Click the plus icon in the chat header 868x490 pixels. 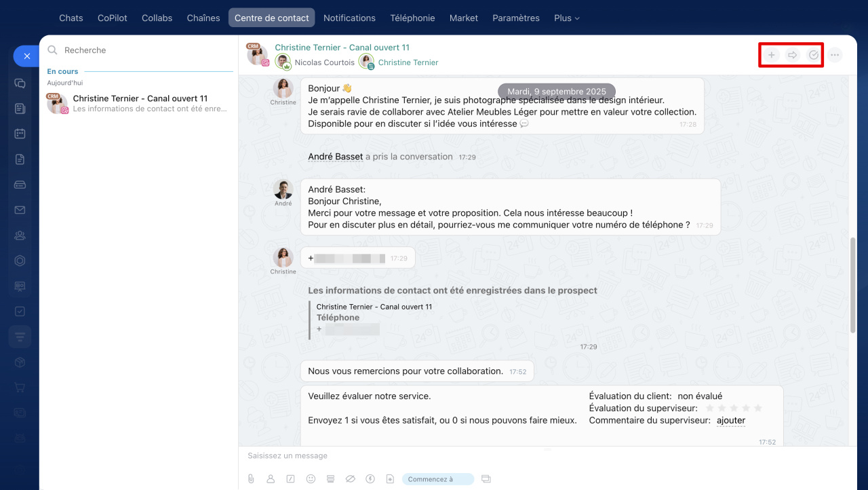772,55
